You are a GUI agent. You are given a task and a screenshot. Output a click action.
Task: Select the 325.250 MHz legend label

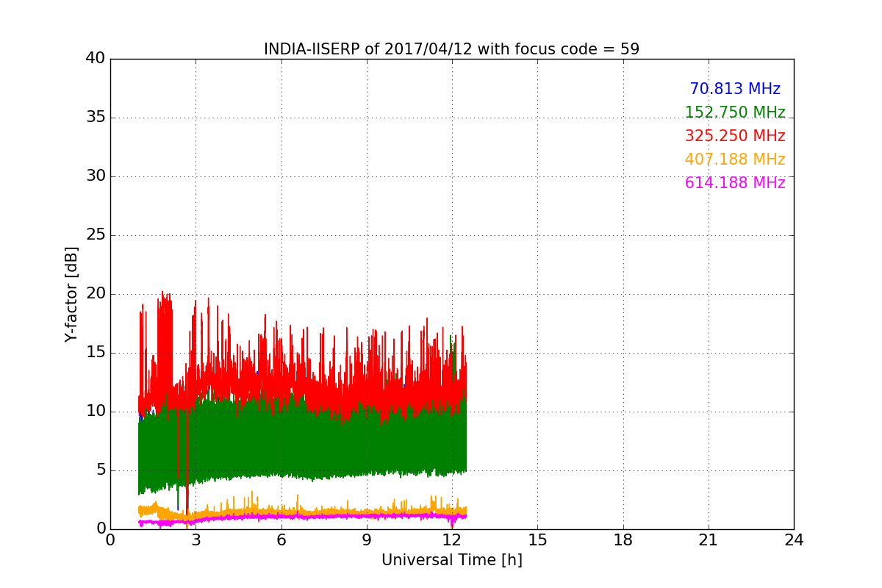tap(735, 136)
